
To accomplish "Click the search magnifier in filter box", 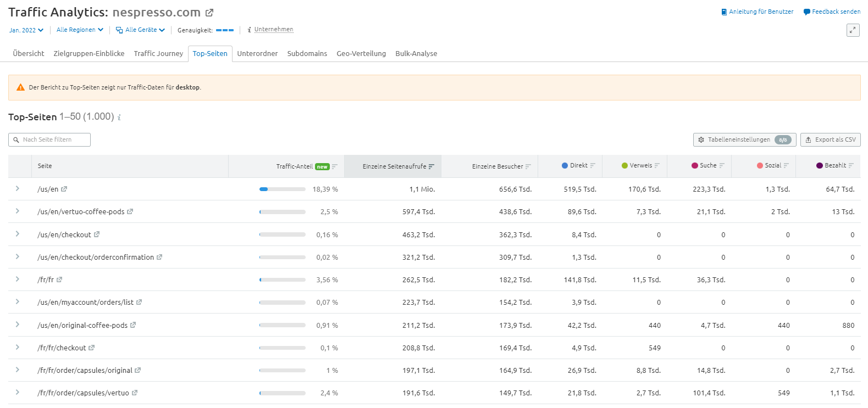I will click(16, 140).
